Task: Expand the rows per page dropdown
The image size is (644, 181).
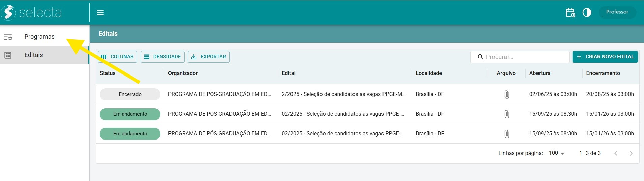Action: pos(556,153)
